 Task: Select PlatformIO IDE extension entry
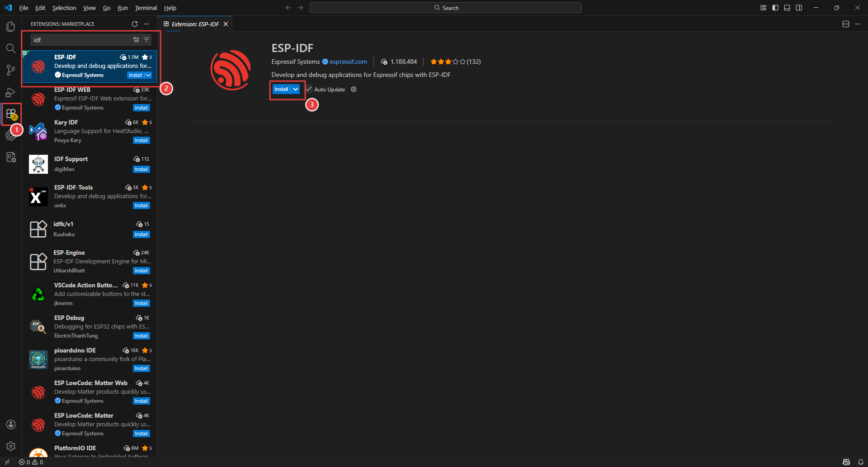tap(90, 450)
